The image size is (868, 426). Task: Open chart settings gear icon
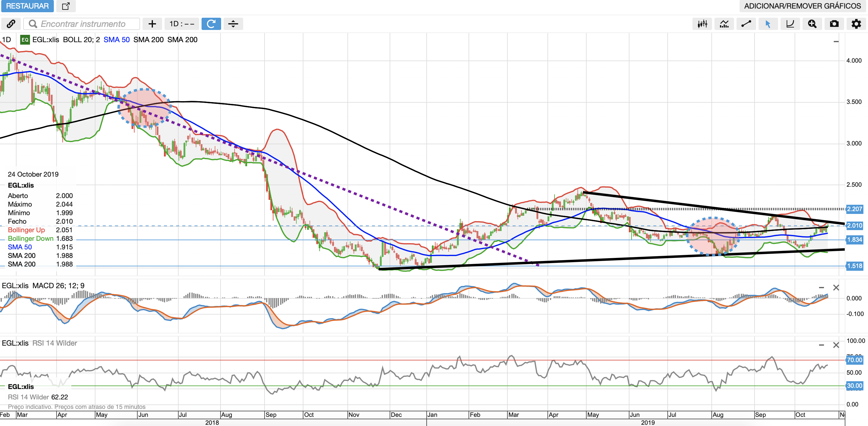point(856,24)
